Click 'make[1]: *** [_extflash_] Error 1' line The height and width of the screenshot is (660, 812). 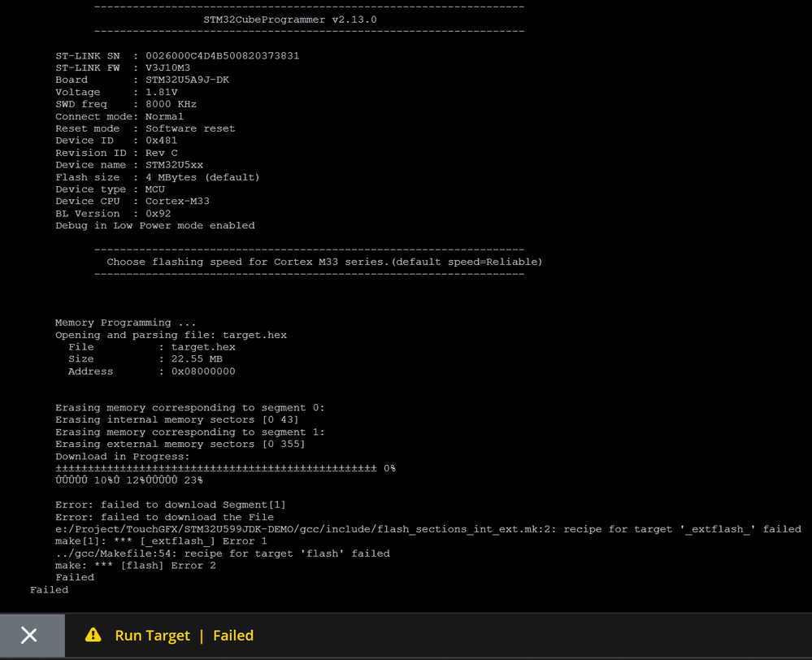(161, 541)
